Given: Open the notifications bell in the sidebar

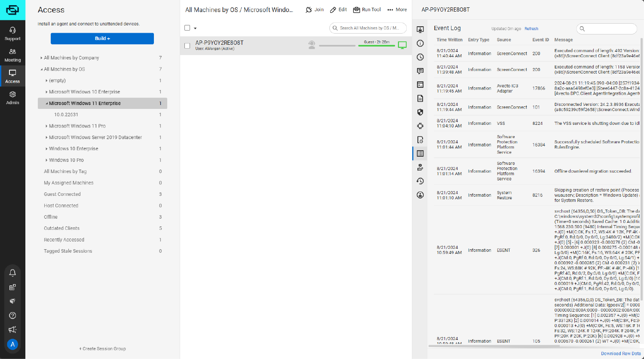Looking at the screenshot, I should 12,272.
